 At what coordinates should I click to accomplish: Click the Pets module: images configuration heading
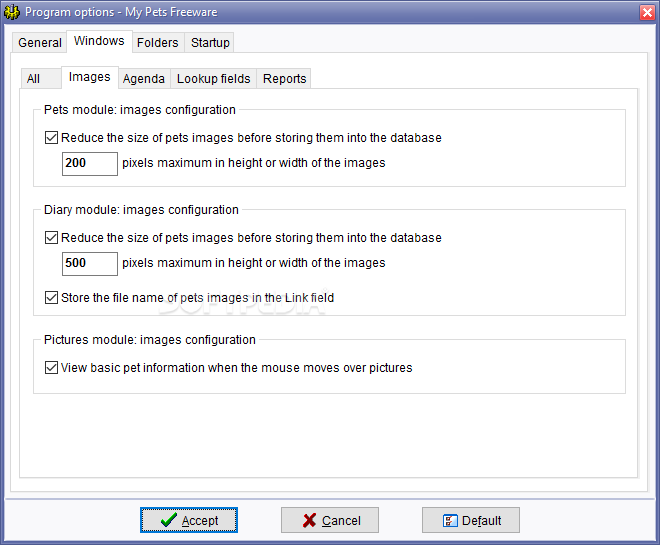(140, 110)
